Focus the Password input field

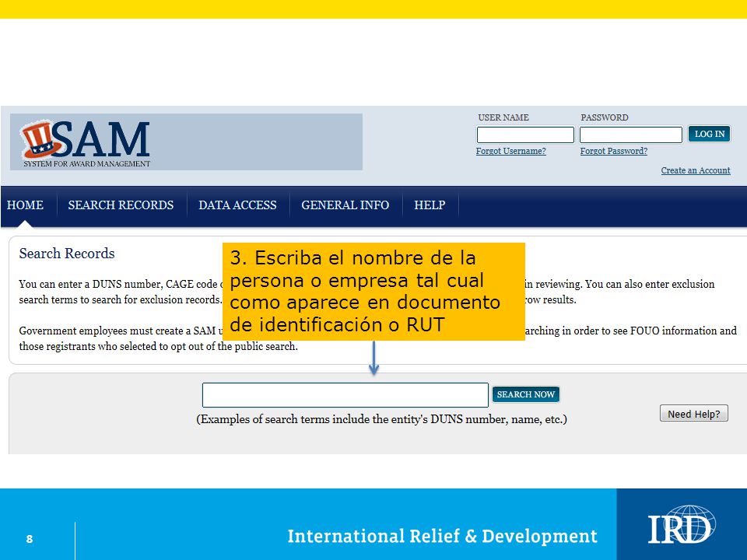pos(631,135)
